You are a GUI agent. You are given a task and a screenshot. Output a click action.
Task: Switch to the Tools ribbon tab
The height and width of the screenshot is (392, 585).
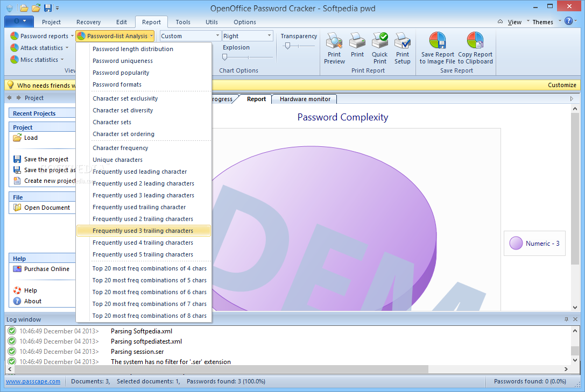tap(183, 22)
